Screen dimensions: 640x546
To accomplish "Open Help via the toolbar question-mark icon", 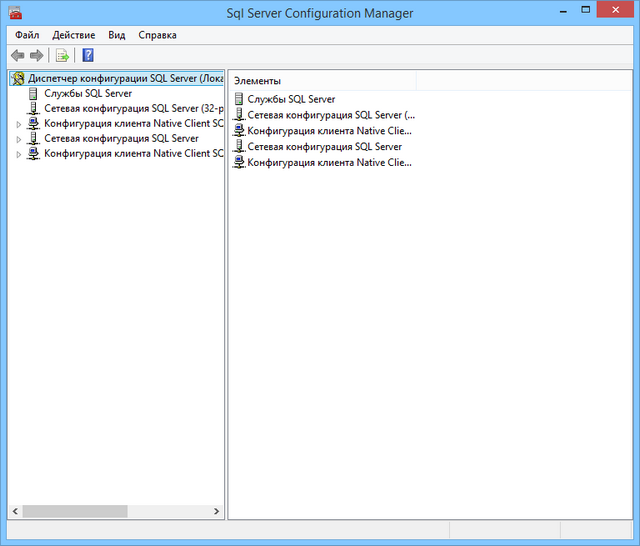I will [88, 56].
